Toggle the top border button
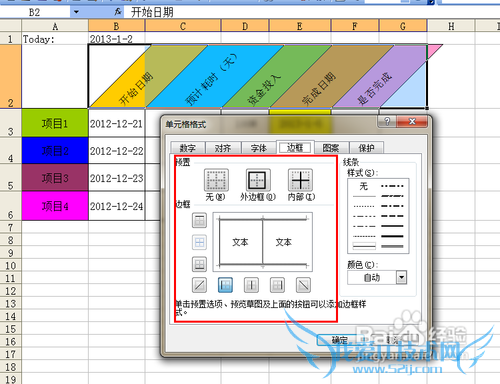Screen dimensions: 500x384 [199, 220]
